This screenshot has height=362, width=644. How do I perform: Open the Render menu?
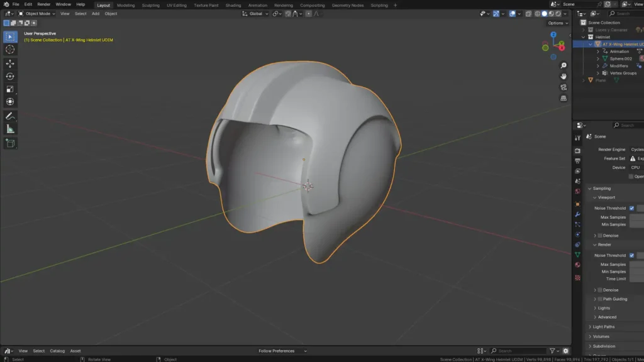point(44,4)
